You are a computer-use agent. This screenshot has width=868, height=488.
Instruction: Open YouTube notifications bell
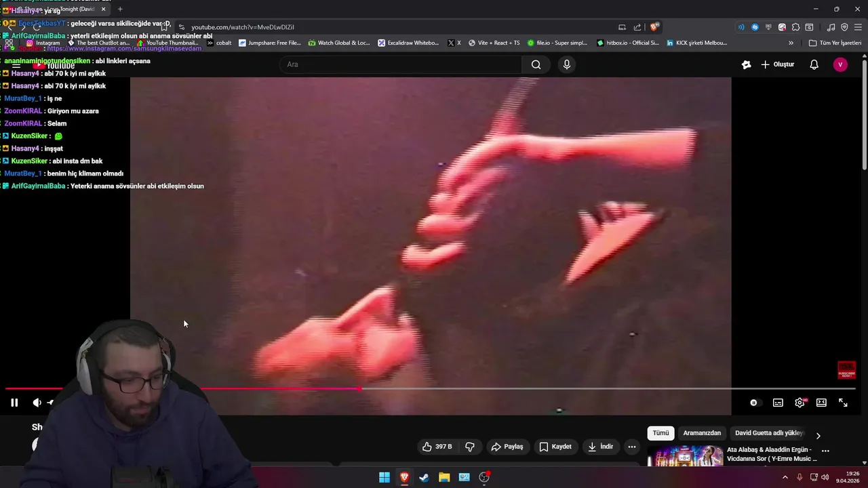814,64
